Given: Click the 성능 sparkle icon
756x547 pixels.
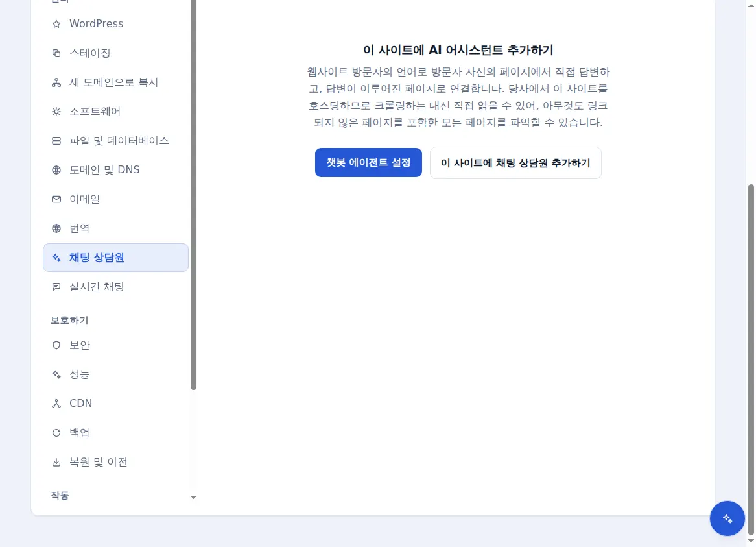Looking at the screenshot, I should point(56,374).
